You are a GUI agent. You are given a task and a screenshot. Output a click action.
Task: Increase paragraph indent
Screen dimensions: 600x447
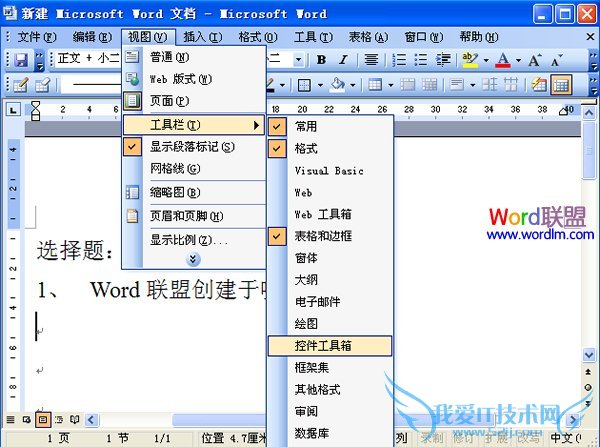pyautogui.click(x=443, y=59)
